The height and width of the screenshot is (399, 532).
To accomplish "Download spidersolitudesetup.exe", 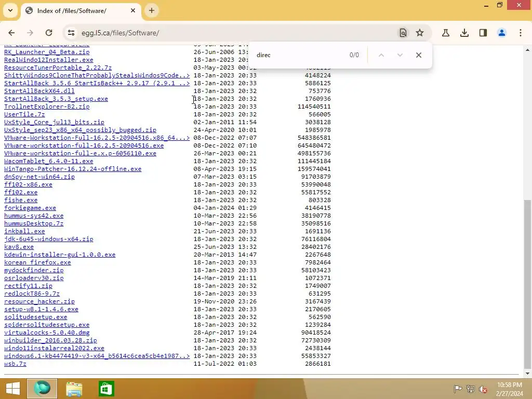I will pos(47,325).
